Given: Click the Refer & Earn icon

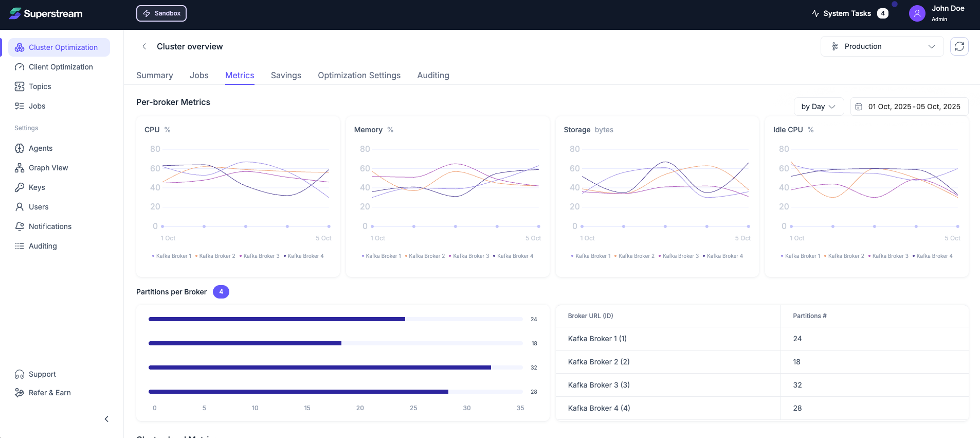Looking at the screenshot, I should coord(20,393).
